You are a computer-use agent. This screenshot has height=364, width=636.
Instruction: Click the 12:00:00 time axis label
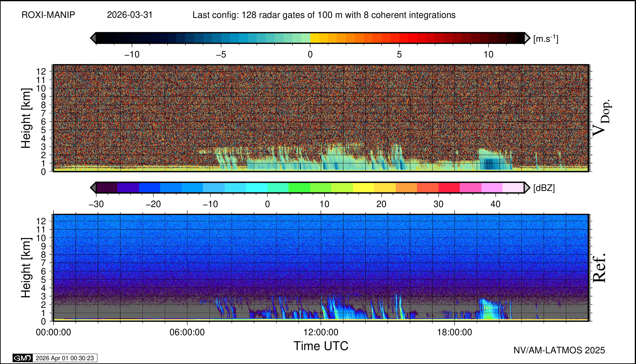click(321, 332)
